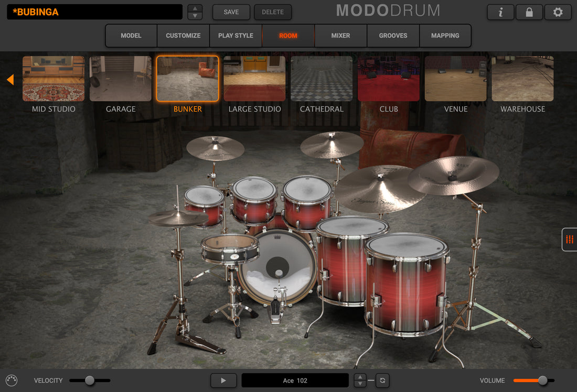
Task: Switch to the MODEL tab
Action: tap(131, 36)
